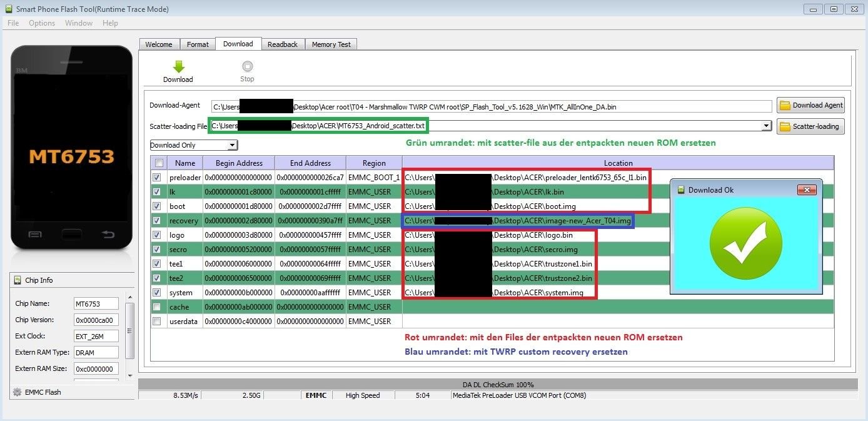Click the End Address column header
The height and width of the screenshot is (421, 868).
310,163
